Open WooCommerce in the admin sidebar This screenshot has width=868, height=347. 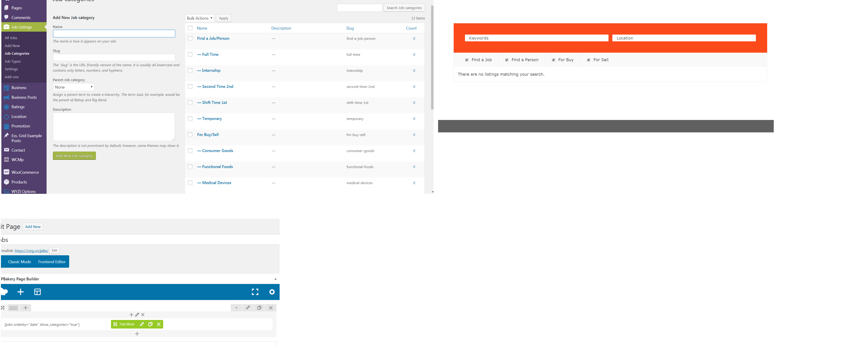[x=25, y=172]
